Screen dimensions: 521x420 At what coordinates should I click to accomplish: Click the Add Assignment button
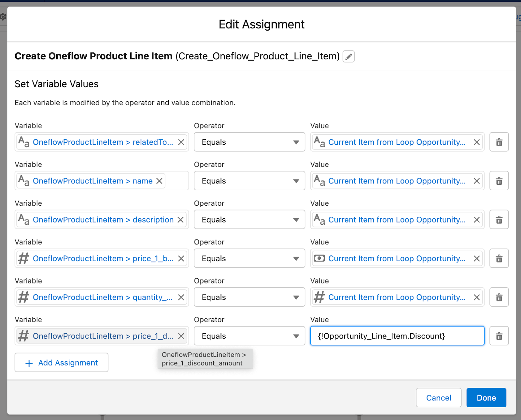(61, 362)
